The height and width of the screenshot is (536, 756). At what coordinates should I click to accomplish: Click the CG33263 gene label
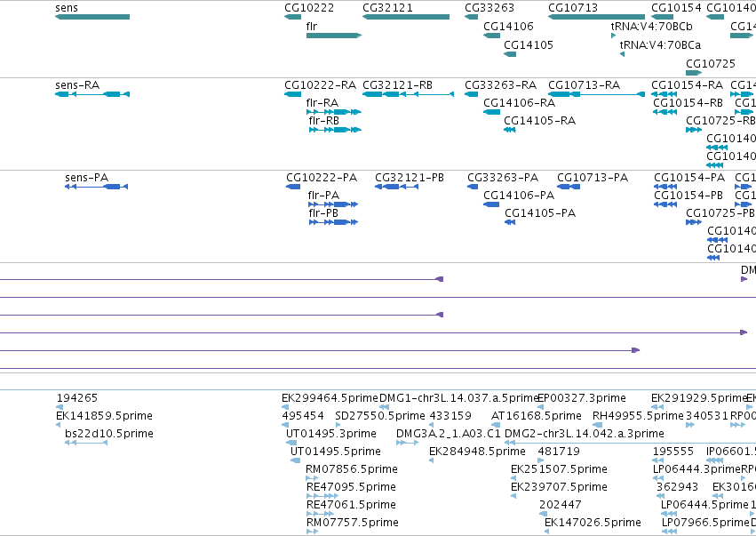point(489,8)
